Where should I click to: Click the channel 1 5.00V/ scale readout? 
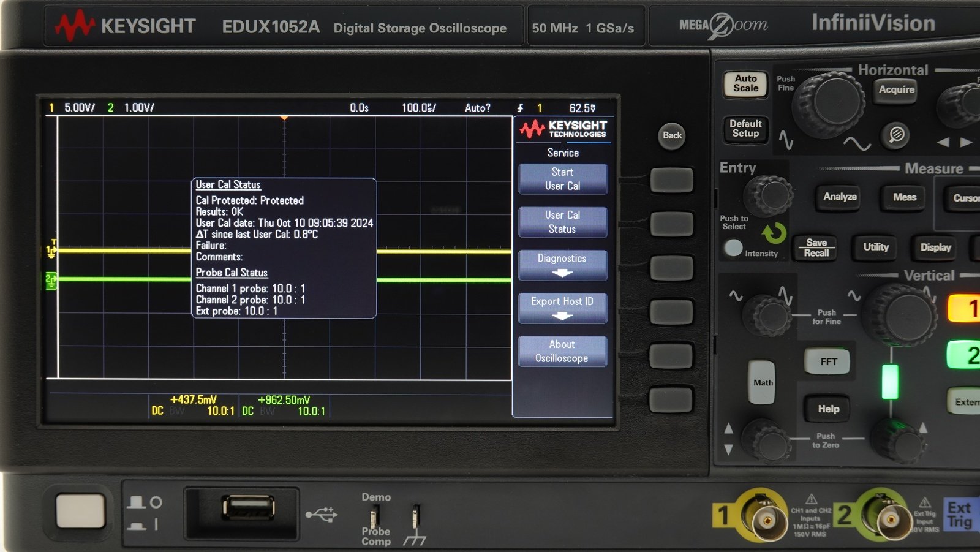80,108
